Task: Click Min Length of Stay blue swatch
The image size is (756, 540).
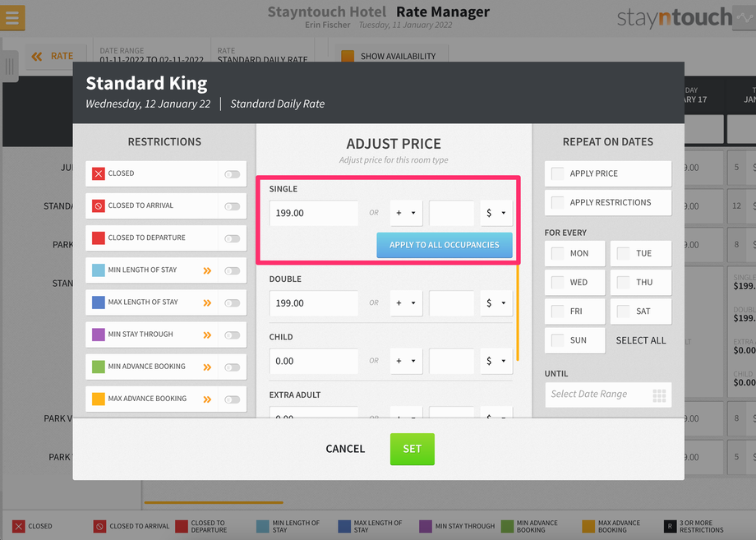Action: coord(99,270)
